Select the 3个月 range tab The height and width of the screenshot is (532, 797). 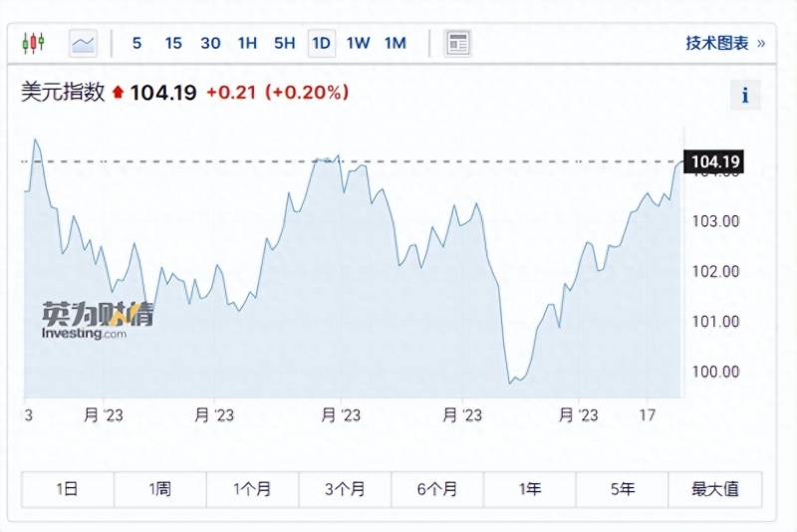pyautogui.click(x=345, y=489)
